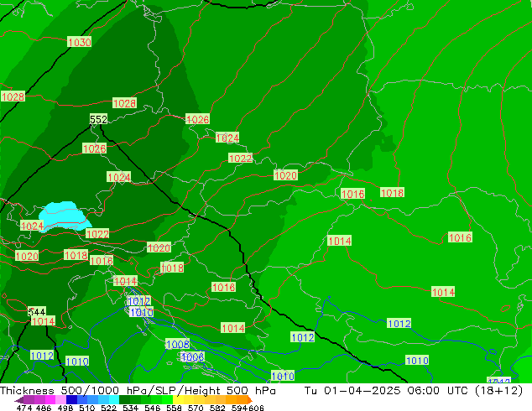Click the legend value 510
Image resolution: width=532 pixels, height=411 pixels.
[x=86, y=408]
